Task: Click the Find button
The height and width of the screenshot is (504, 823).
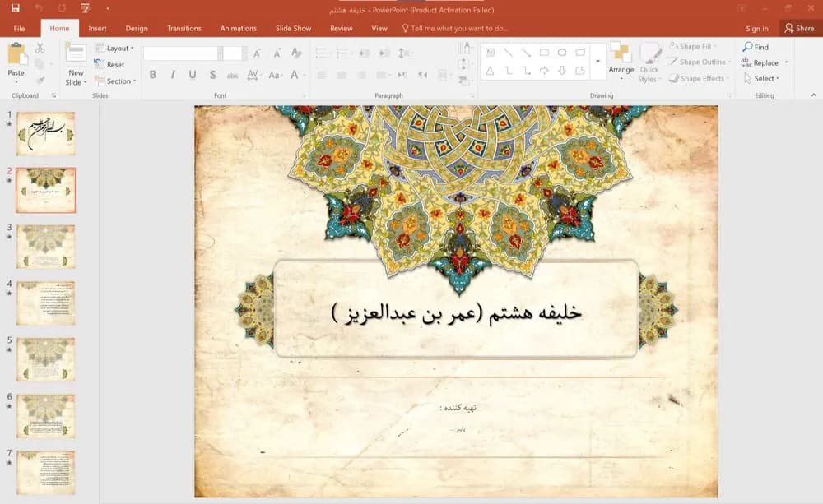Action: (x=756, y=47)
